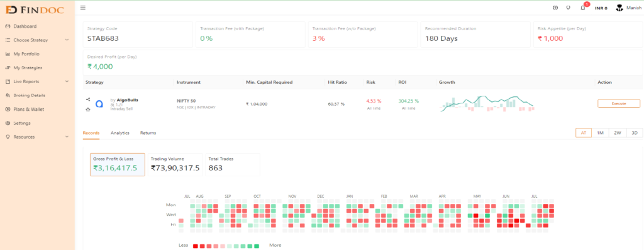
Task: Expand the Resources sidebar section
Action: (37, 137)
